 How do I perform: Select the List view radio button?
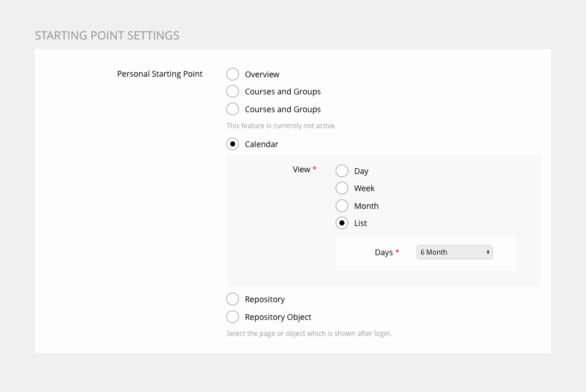342,223
